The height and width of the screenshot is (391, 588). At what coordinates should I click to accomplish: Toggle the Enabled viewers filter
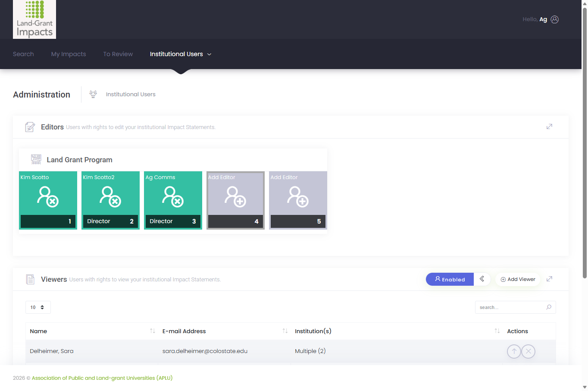pyautogui.click(x=450, y=279)
